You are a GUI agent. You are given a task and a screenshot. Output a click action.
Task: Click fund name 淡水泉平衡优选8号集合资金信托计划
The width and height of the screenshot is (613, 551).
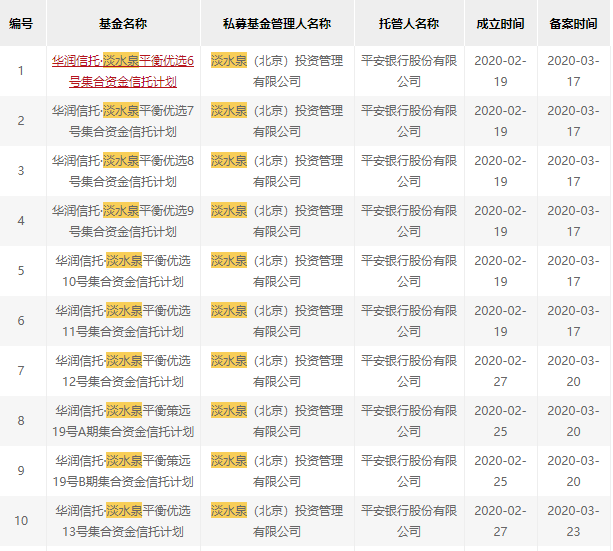(123, 171)
